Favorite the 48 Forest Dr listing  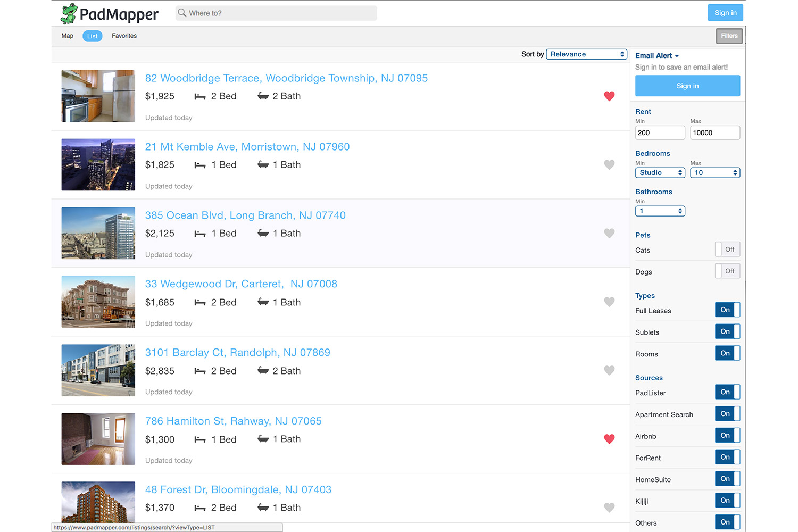[609, 508]
